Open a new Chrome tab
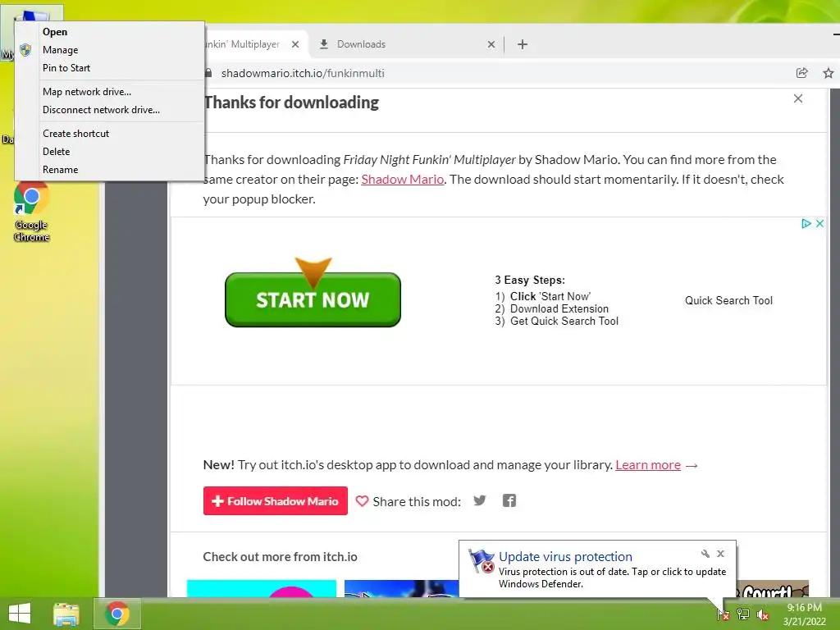Image resolution: width=840 pixels, height=630 pixels. [x=523, y=44]
